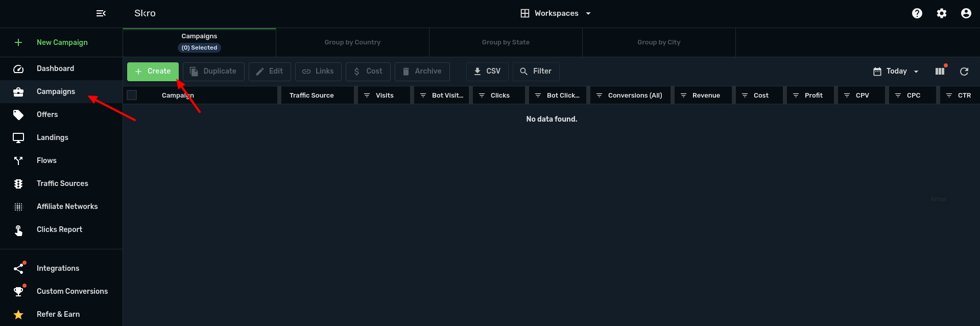Sort by the Traffic Source column header
The width and height of the screenshot is (980, 326).
tap(312, 96)
